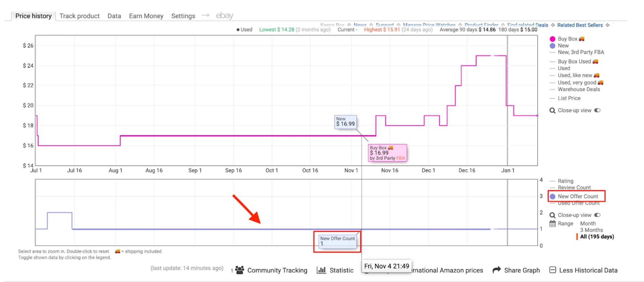Screen dimensions: 644x282
Task: Click the New Offer Count 1 tooltip
Action: (337, 241)
